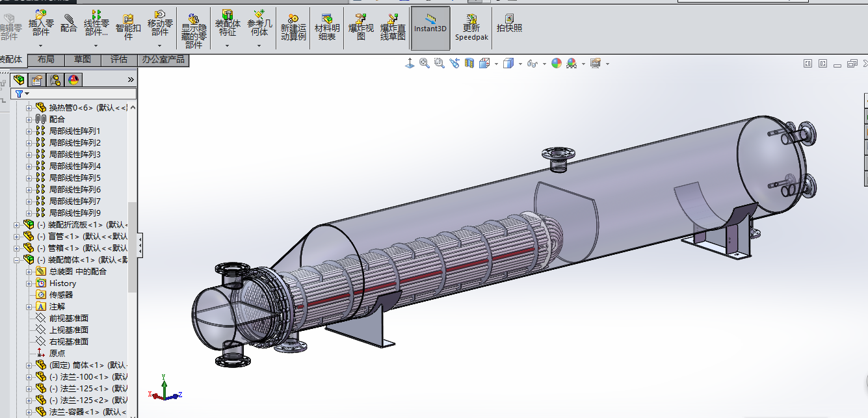Click the 配合 (Mate) paperclip tool

coord(68,23)
